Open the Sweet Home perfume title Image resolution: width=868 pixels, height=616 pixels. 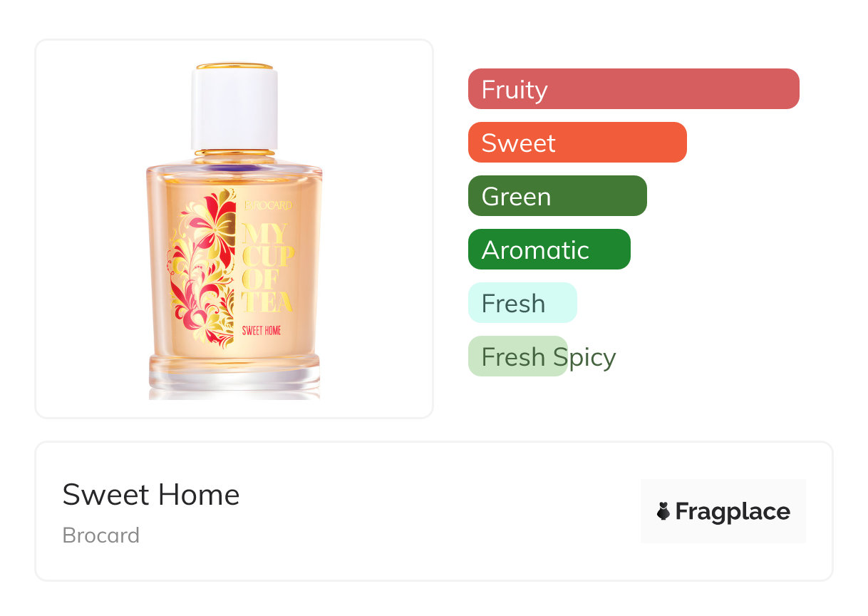151,495
